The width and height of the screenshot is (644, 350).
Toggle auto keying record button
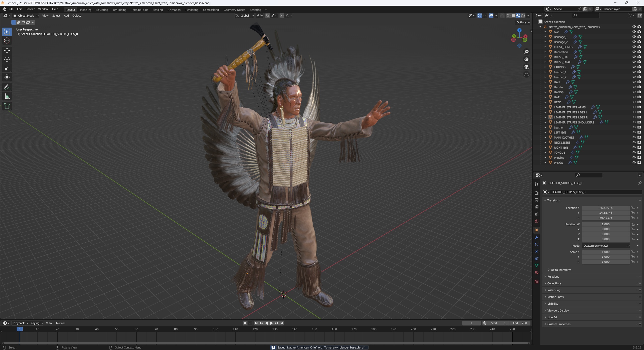[x=245, y=323]
